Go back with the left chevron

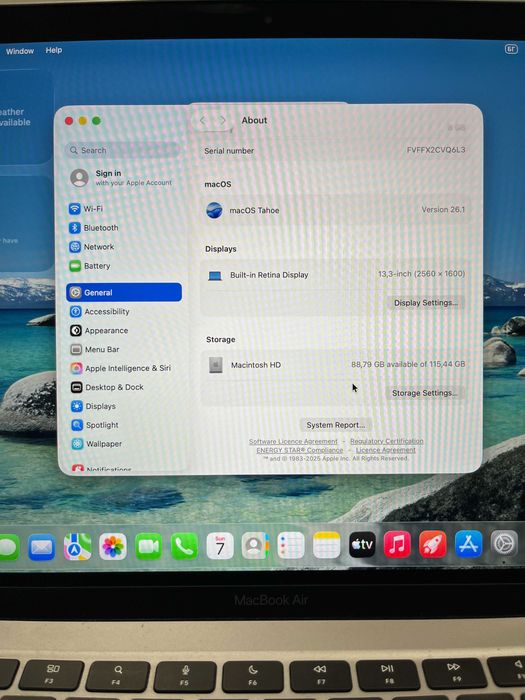pos(203,121)
